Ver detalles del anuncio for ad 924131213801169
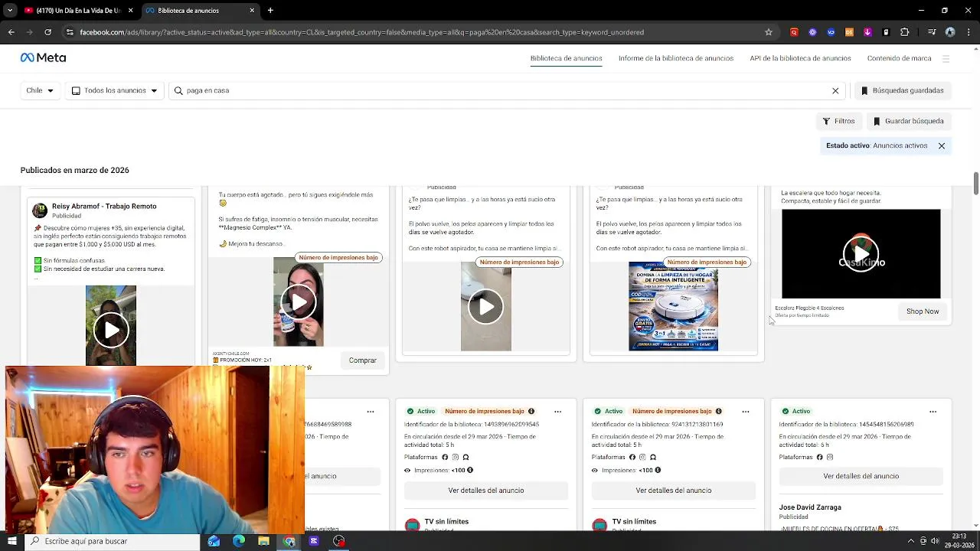The width and height of the screenshot is (980, 551). tap(674, 491)
